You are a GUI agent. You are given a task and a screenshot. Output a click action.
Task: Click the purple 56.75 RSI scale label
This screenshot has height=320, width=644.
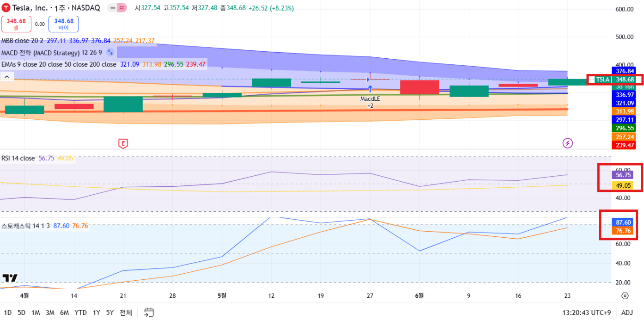click(x=623, y=175)
